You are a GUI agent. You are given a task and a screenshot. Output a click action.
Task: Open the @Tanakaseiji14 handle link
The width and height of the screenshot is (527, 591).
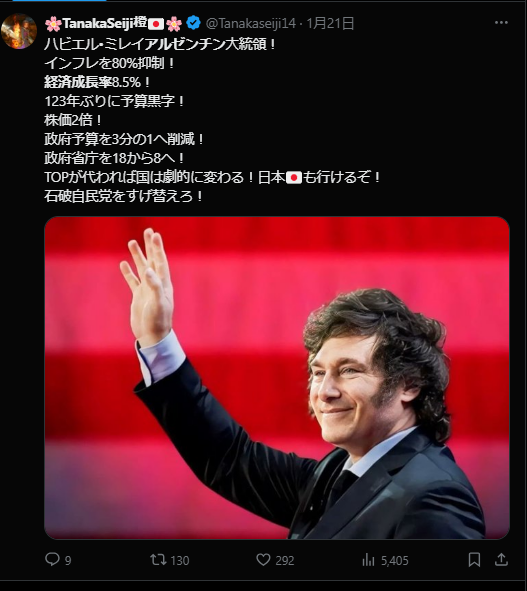tap(250, 23)
